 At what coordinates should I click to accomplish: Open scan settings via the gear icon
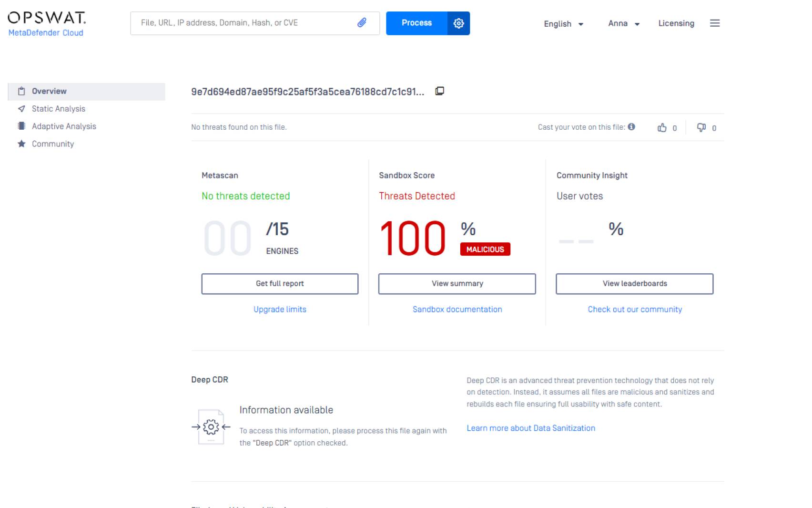click(458, 23)
